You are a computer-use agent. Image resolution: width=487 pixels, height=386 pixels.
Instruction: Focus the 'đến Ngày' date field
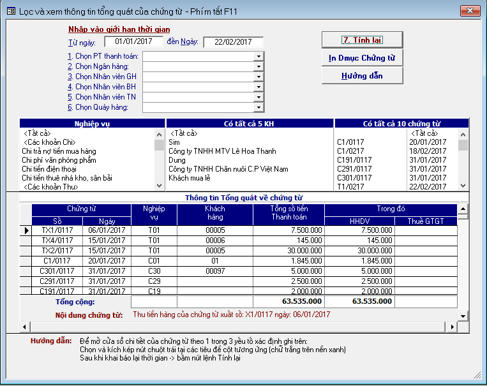(x=233, y=42)
